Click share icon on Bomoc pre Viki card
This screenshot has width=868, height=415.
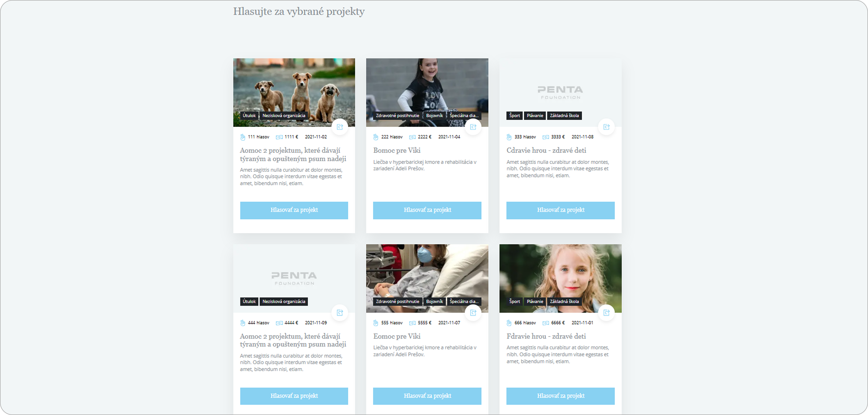(473, 127)
